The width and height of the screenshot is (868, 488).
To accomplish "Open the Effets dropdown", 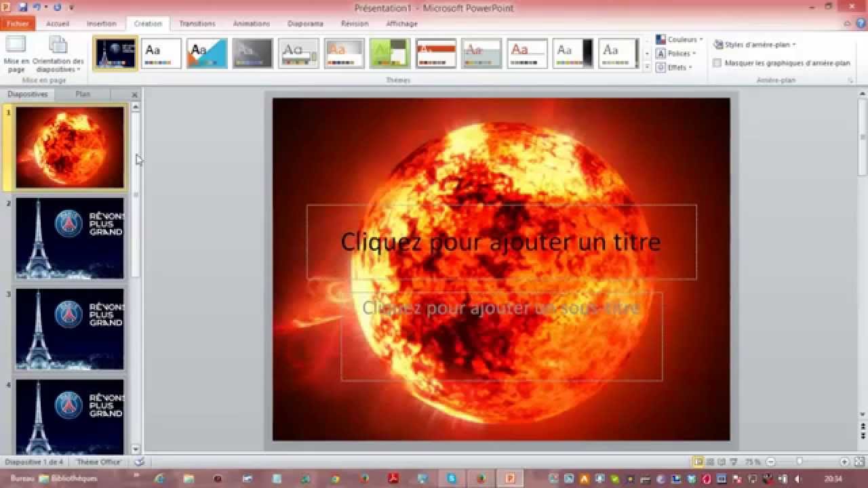I will pos(674,67).
